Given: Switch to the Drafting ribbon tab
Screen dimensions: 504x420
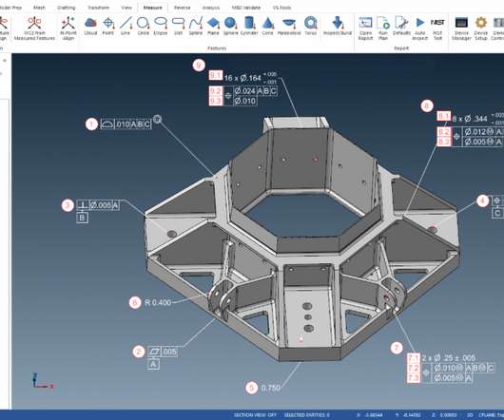Looking at the screenshot, I should point(67,8).
